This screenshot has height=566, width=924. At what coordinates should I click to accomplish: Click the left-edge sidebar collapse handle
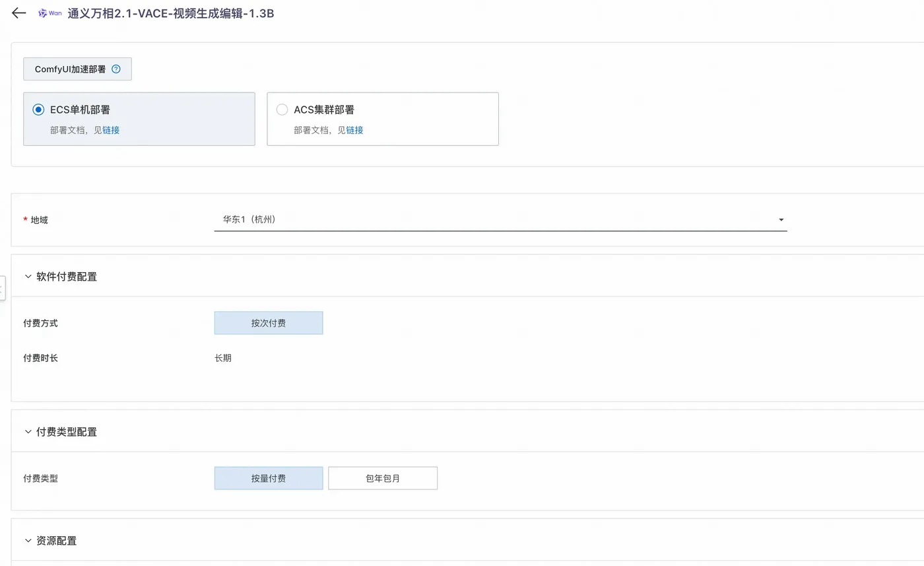pyautogui.click(x=2, y=289)
